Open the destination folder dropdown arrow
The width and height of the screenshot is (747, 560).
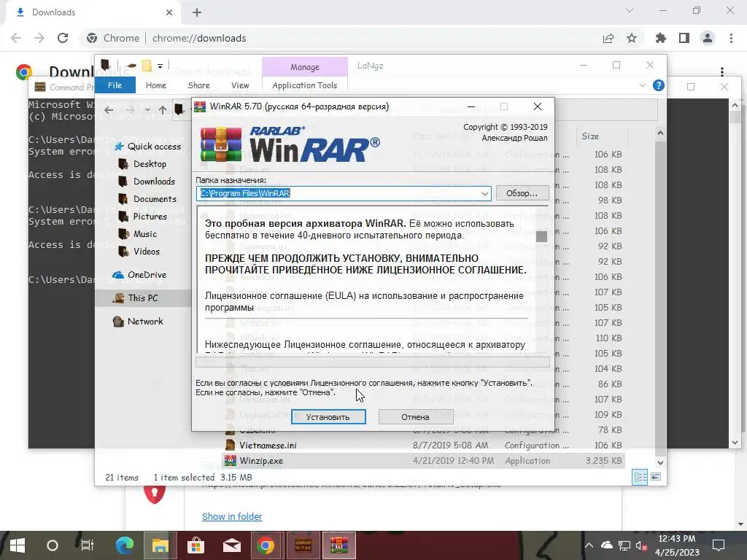click(x=484, y=193)
